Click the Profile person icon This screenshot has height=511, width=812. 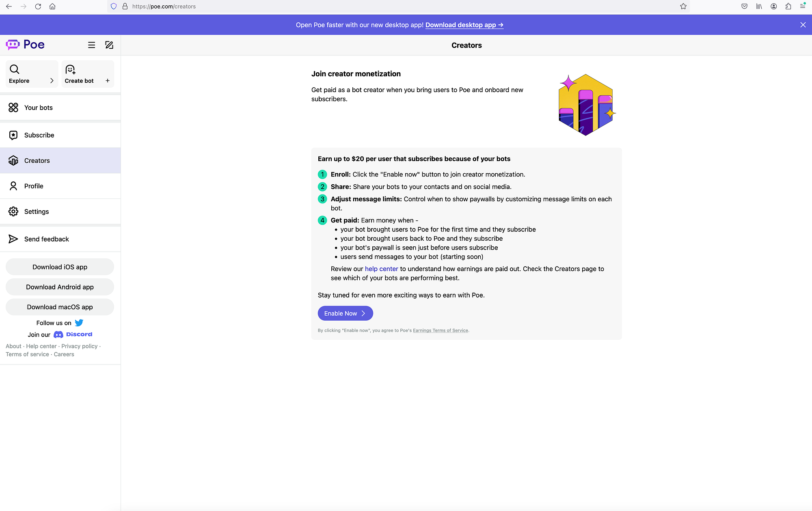tap(13, 186)
